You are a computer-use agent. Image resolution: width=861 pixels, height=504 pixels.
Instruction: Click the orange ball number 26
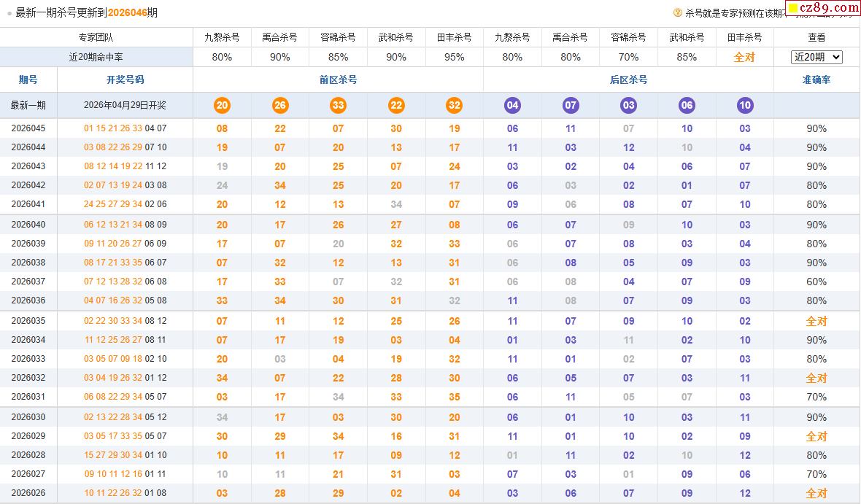click(x=280, y=105)
